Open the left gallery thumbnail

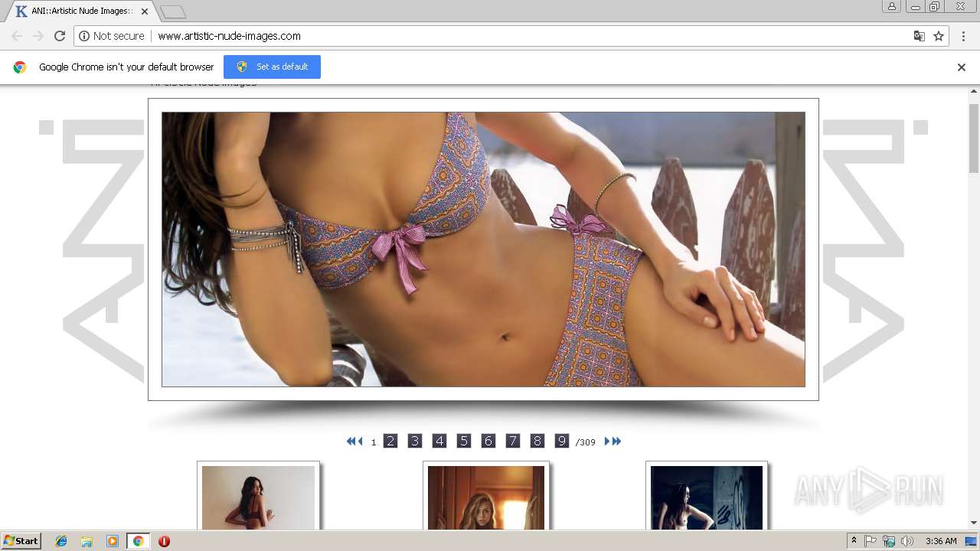(x=258, y=497)
